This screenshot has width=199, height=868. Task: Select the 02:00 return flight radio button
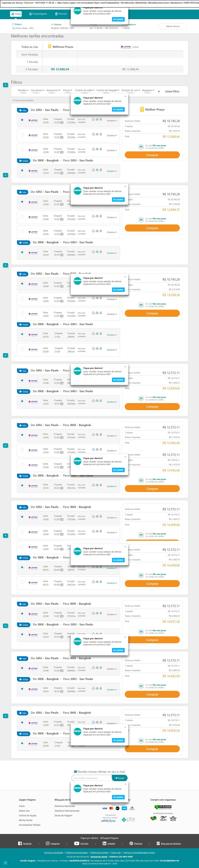pos(22,349)
